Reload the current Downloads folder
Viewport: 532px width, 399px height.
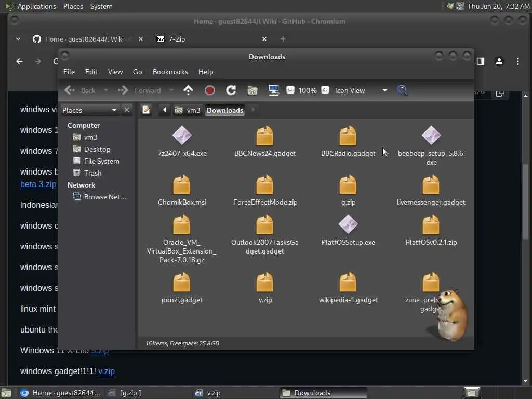[231, 90]
